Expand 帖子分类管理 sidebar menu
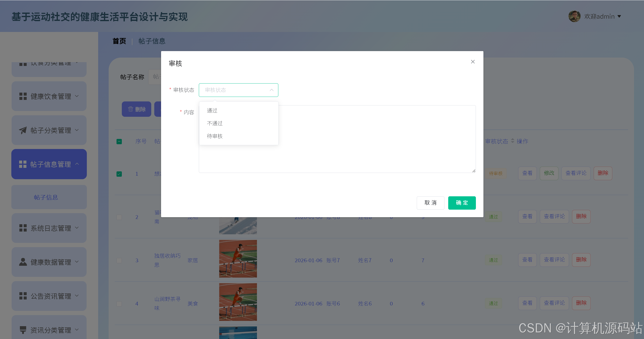Viewport: 644px width, 339px height. (49, 130)
